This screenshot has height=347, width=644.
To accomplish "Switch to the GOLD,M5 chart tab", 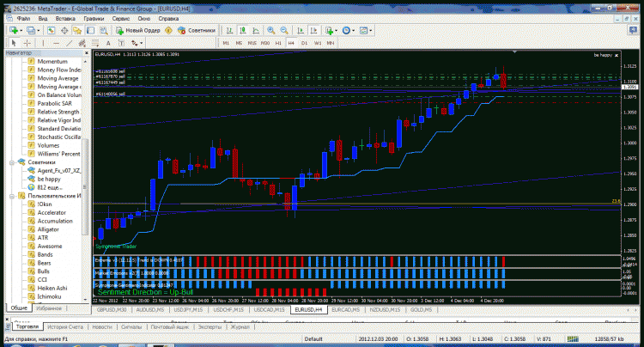I will (x=421, y=309).
